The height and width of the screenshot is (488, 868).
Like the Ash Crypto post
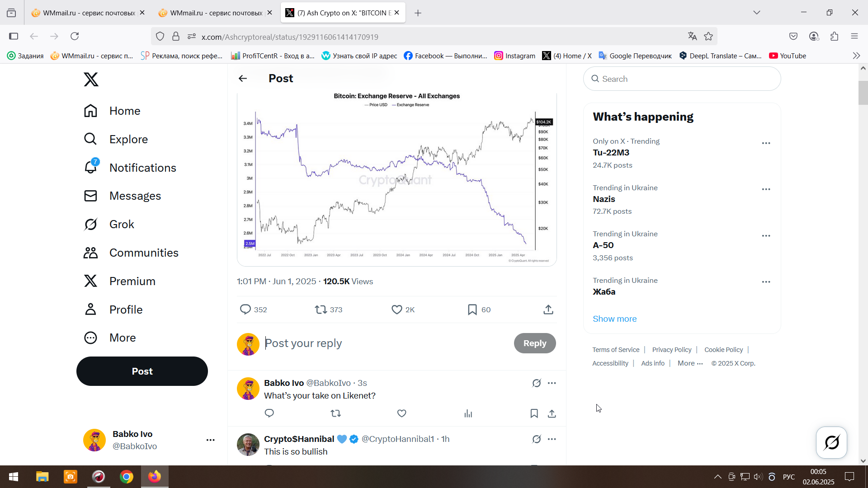403,310
